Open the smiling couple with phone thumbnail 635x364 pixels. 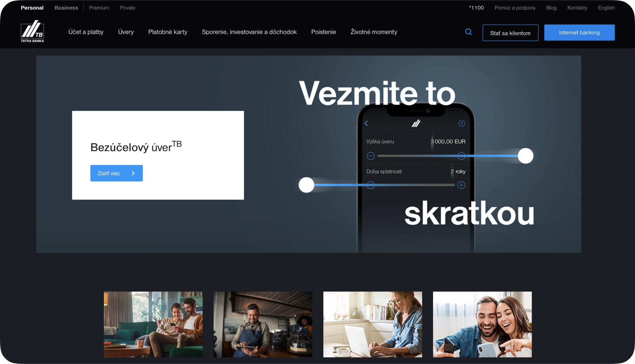482,324
